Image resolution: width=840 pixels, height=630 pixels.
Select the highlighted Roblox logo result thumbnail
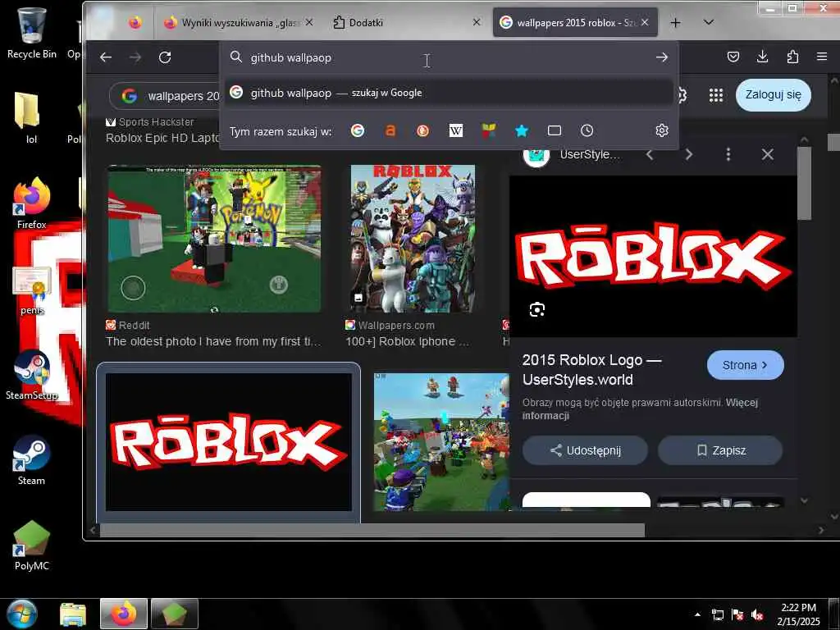(x=229, y=442)
